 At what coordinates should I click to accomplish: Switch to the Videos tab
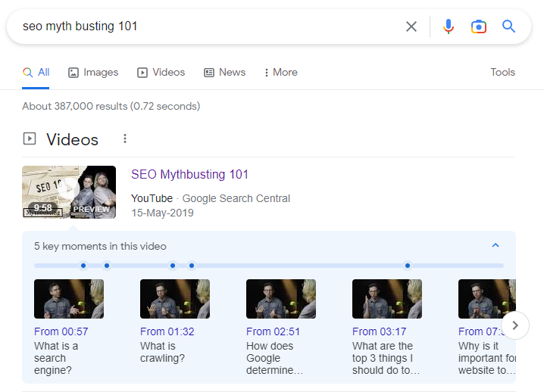[x=161, y=72]
